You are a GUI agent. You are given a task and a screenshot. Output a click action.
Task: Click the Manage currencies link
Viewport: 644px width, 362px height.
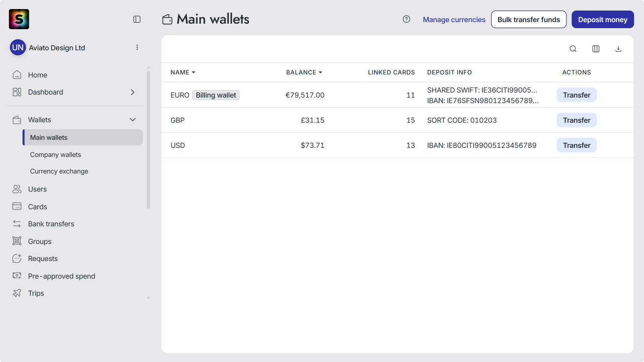[x=454, y=20]
